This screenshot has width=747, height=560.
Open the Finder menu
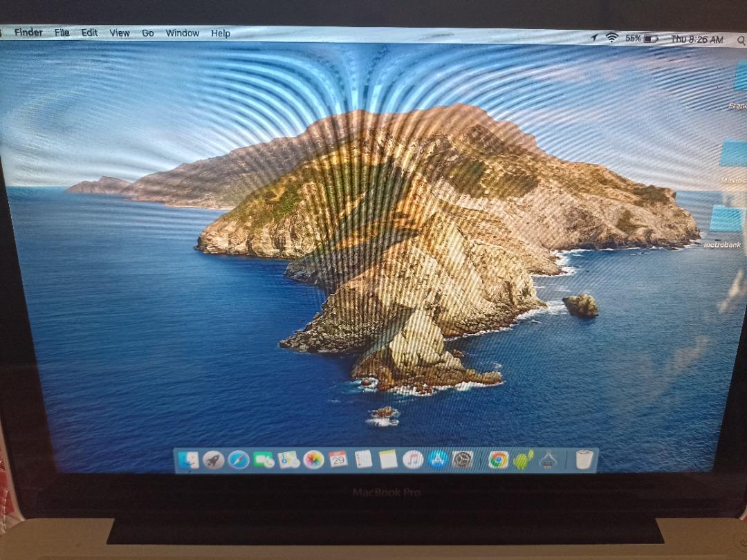(28, 32)
